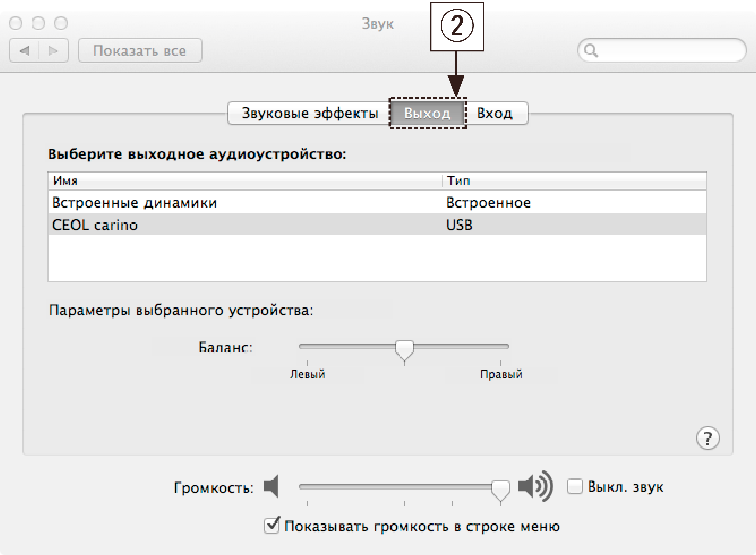Click the forward navigation arrow
This screenshot has width=756, height=555.
[53, 51]
